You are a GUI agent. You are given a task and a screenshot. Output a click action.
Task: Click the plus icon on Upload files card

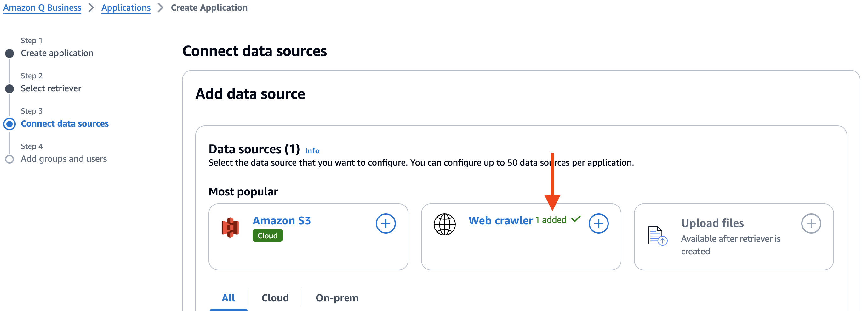point(811,223)
